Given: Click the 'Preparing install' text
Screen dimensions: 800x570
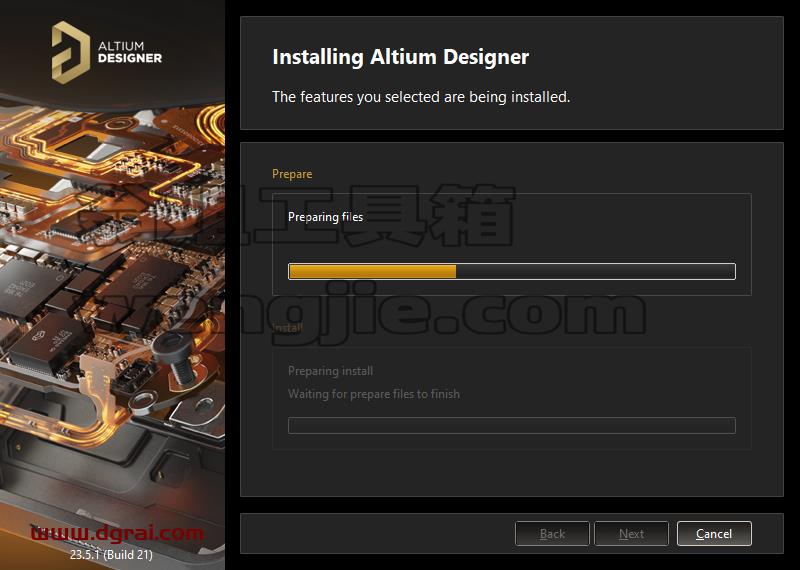Looking at the screenshot, I should [x=330, y=371].
